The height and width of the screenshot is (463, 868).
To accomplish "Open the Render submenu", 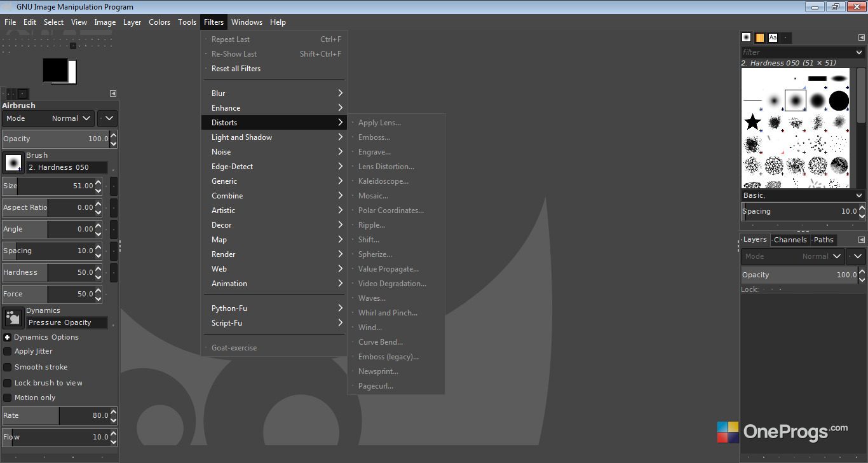I will coord(275,254).
